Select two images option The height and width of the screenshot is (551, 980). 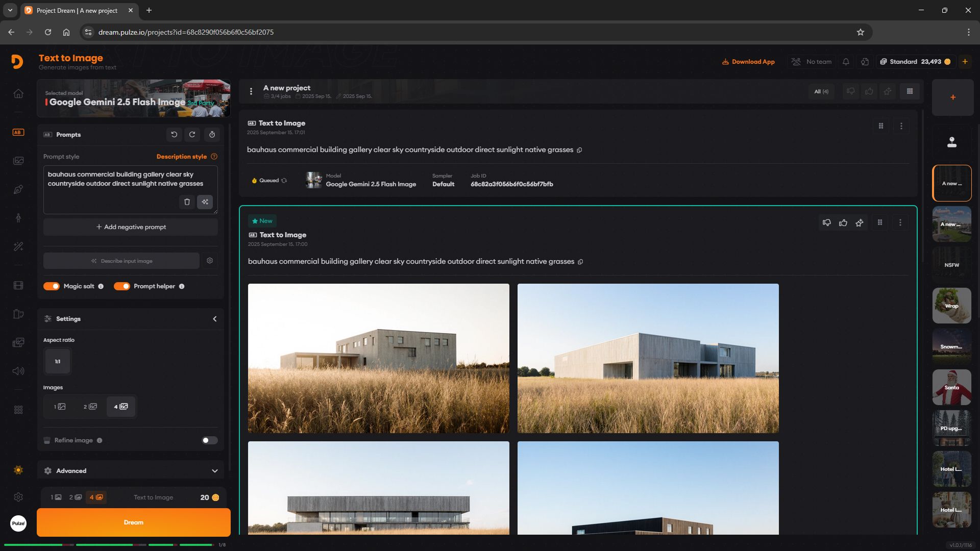click(x=90, y=407)
